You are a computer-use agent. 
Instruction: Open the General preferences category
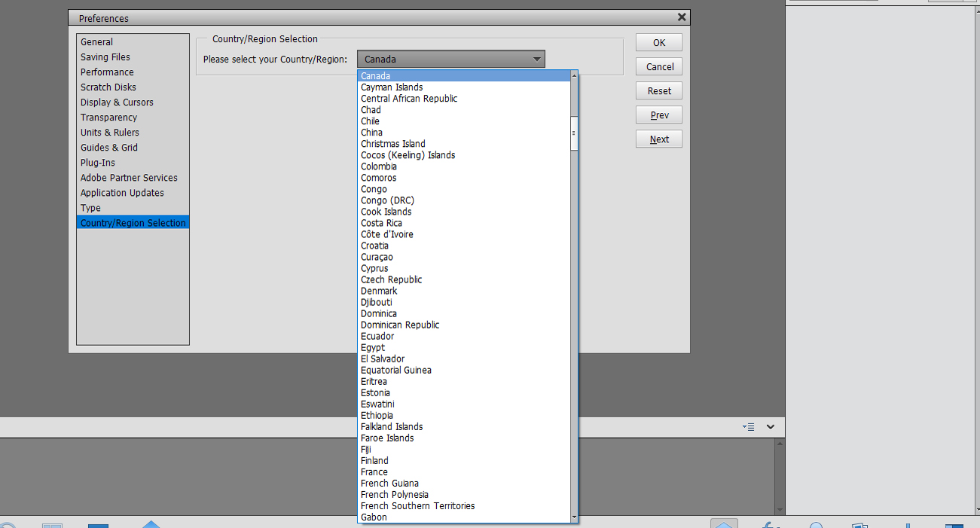pos(133,41)
